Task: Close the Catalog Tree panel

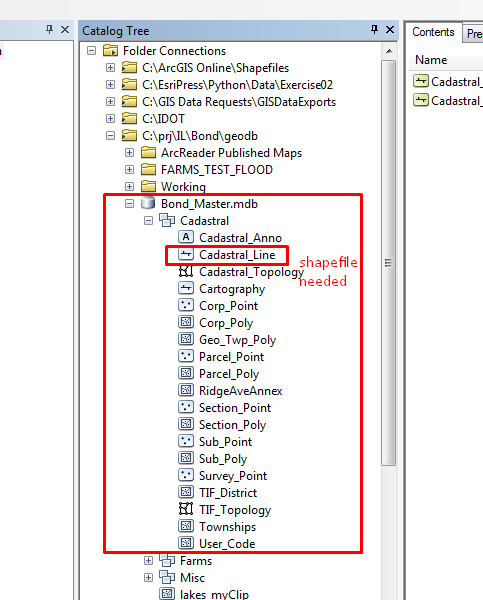Action: pyautogui.click(x=390, y=29)
